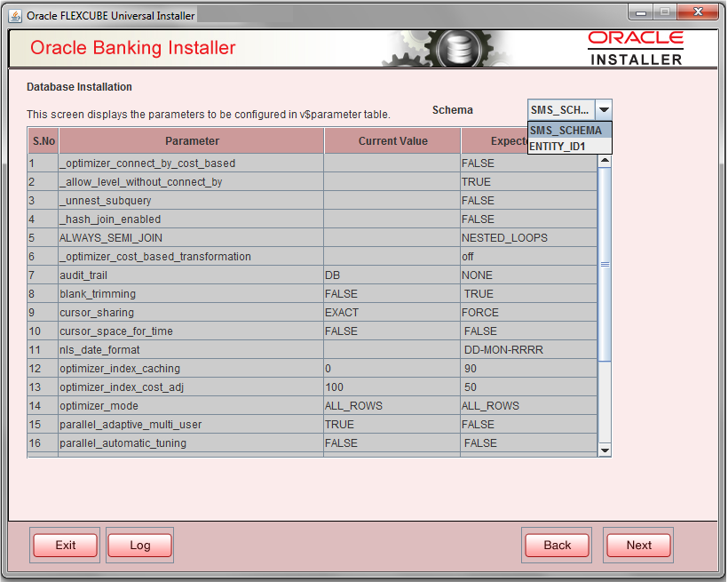Image resolution: width=728 pixels, height=582 pixels.
Task: Click the scrollbar down arrow icon
Action: pyautogui.click(x=605, y=450)
